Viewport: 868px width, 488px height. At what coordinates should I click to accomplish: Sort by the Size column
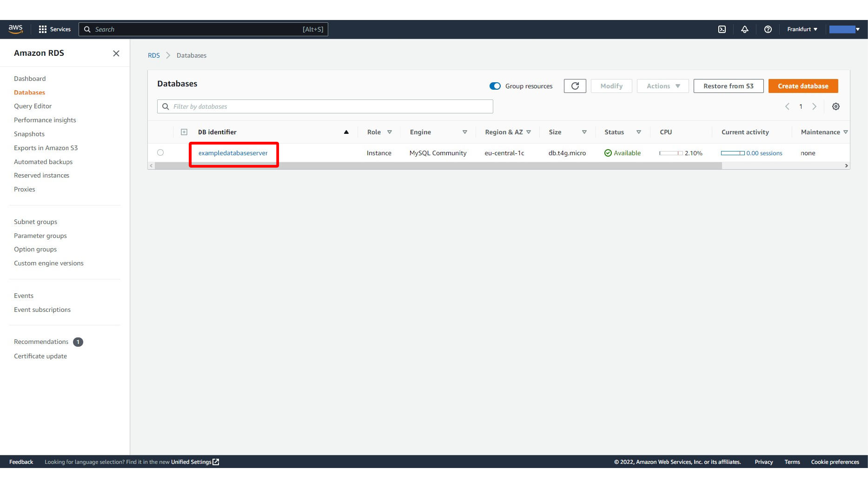584,132
